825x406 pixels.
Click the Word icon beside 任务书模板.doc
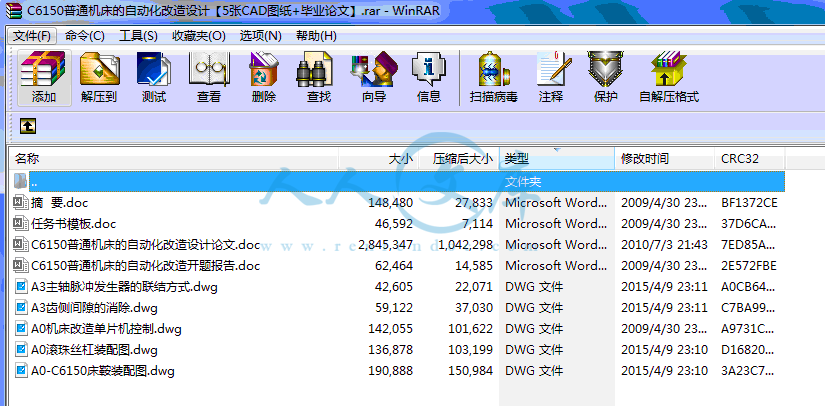(20, 223)
